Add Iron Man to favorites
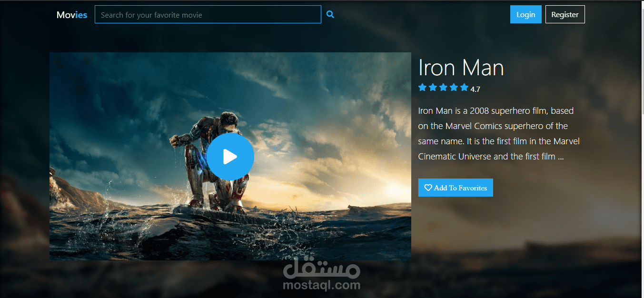This screenshot has width=644, height=298. point(456,188)
